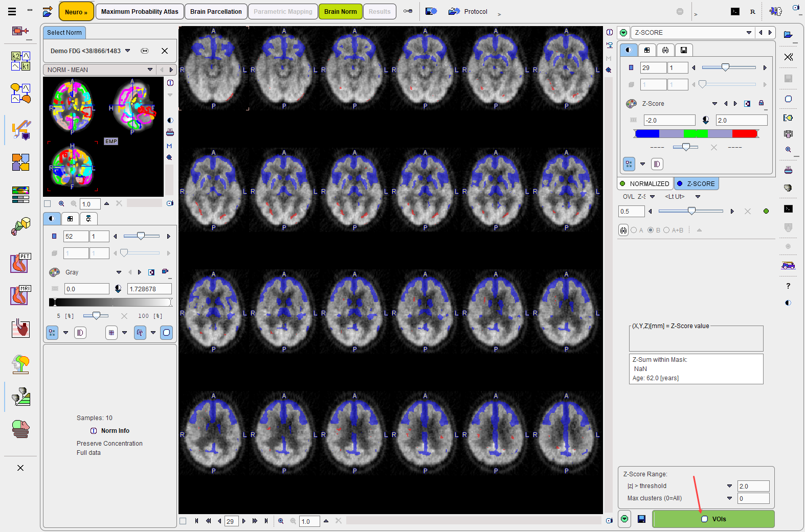The height and width of the screenshot is (532, 805).
Task: Zoom in on the norm preview image
Action: coord(61,203)
